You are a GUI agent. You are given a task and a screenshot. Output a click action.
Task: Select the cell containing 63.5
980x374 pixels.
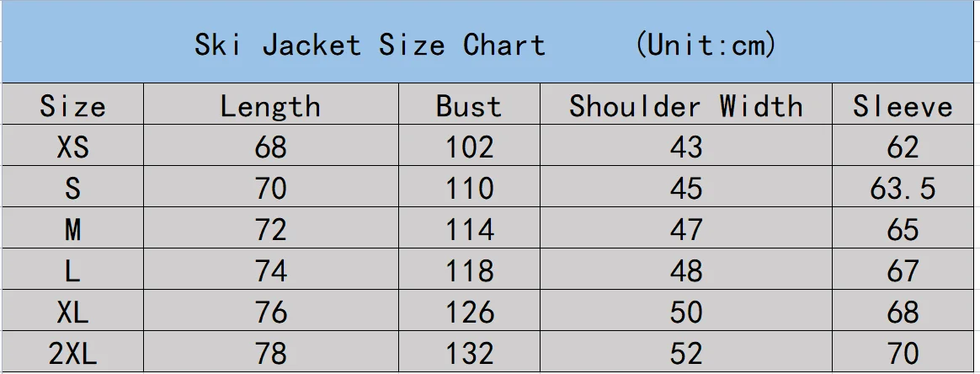(903, 189)
